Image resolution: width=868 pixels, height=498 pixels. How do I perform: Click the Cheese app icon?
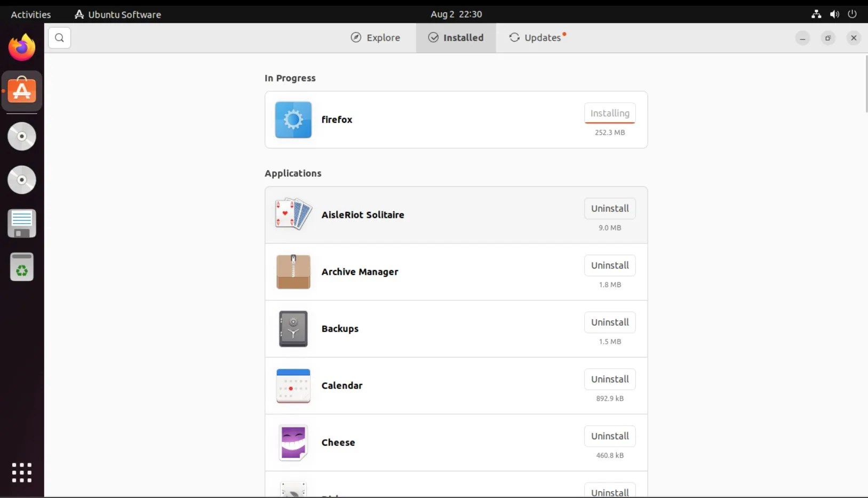(292, 442)
